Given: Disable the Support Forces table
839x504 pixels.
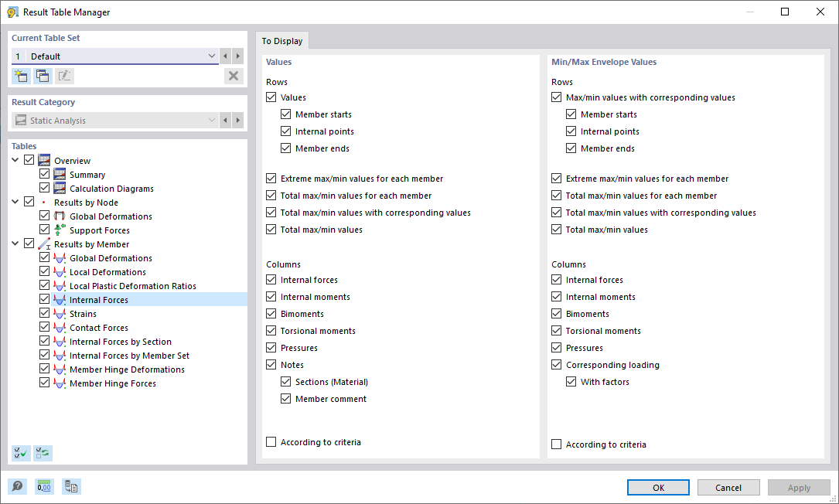Looking at the screenshot, I should 45,230.
